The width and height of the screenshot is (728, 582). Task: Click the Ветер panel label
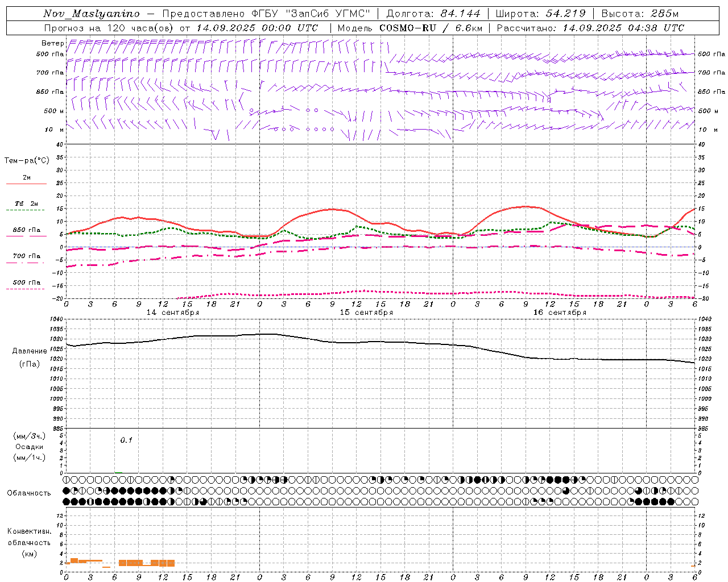click(52, 43)
